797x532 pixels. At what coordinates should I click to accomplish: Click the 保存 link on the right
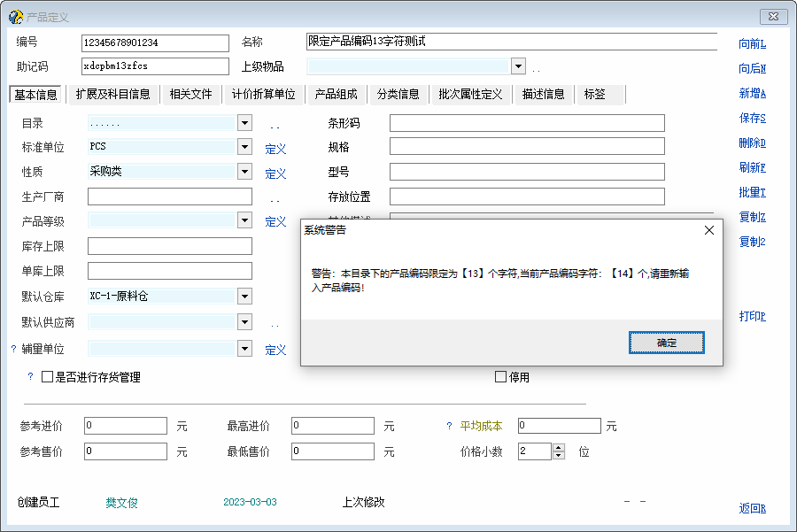(752, 119)
